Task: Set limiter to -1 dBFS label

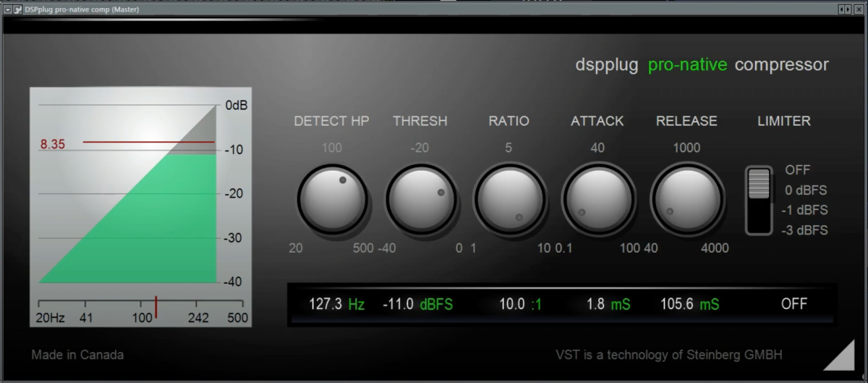Action: pos(804,211)
